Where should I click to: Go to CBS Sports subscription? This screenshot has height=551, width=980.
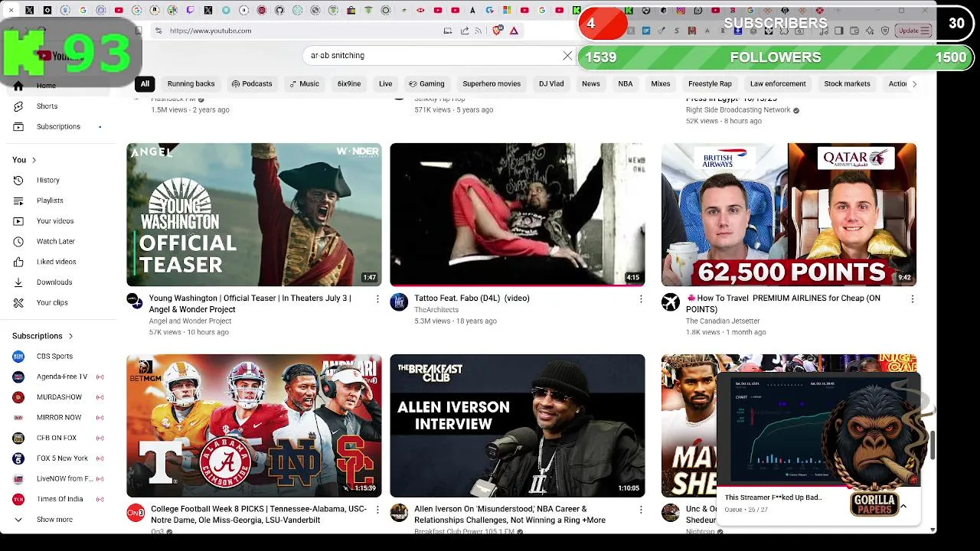(58, 357)
